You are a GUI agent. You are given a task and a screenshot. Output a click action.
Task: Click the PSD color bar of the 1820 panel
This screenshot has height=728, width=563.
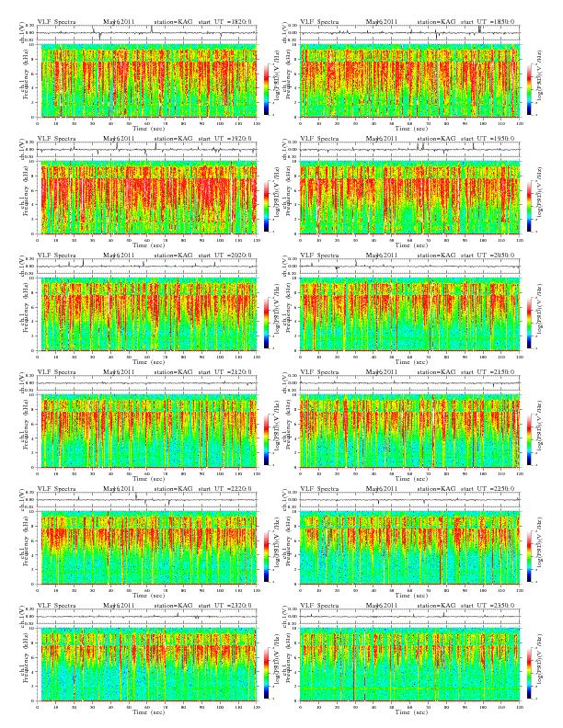(266, 88)
